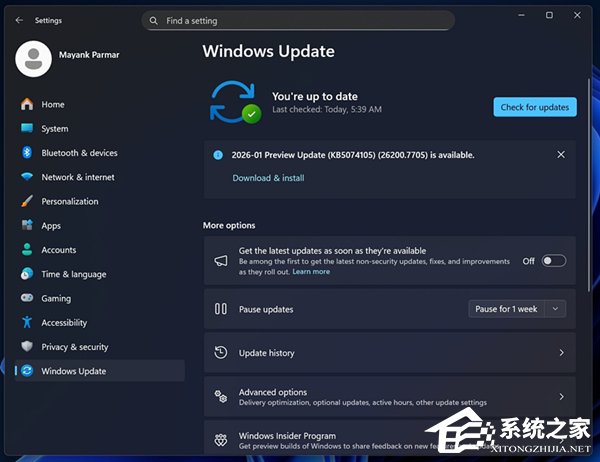Viewport: 600px width, 462px height.
Task: Click Download & install link
Action: pyautogui.click(x=268, y=178)
